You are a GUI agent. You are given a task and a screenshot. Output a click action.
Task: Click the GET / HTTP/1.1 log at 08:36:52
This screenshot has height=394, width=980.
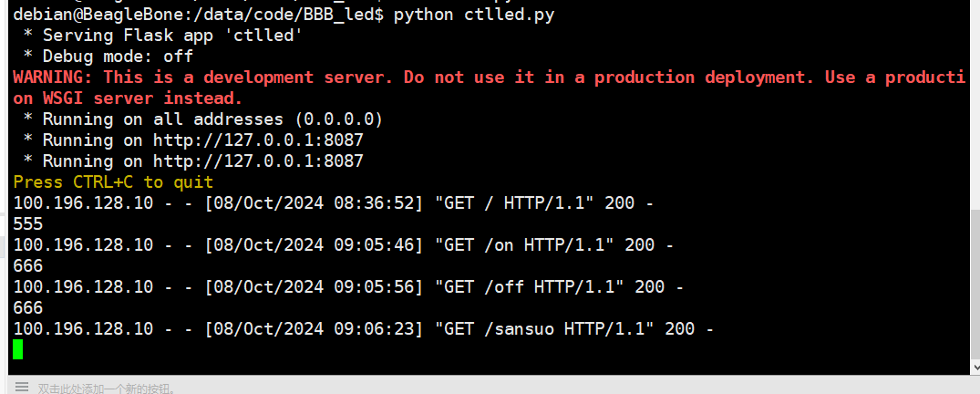[x=333, y=202]
